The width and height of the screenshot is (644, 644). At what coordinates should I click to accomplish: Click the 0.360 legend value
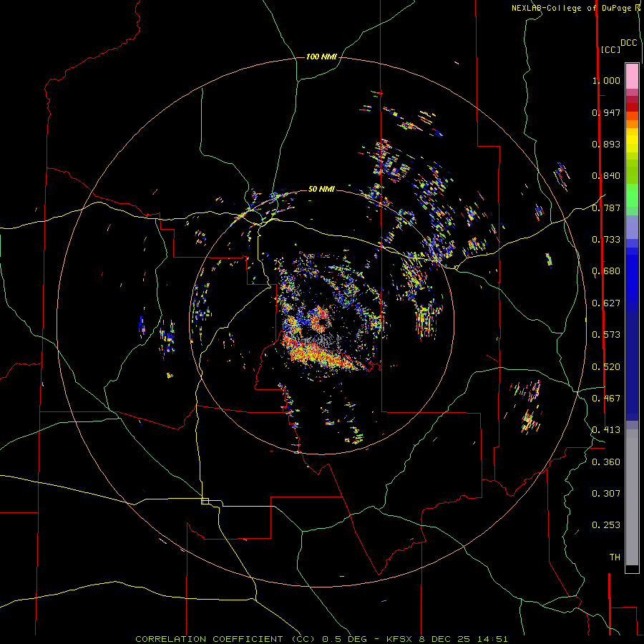pyautogui.click(x=606, y=462)
